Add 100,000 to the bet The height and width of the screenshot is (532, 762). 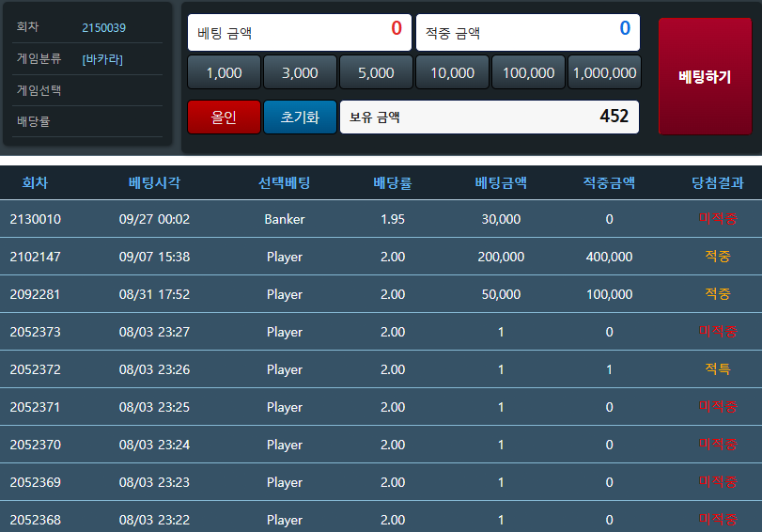pyautogui.click(x=528, y=72)
